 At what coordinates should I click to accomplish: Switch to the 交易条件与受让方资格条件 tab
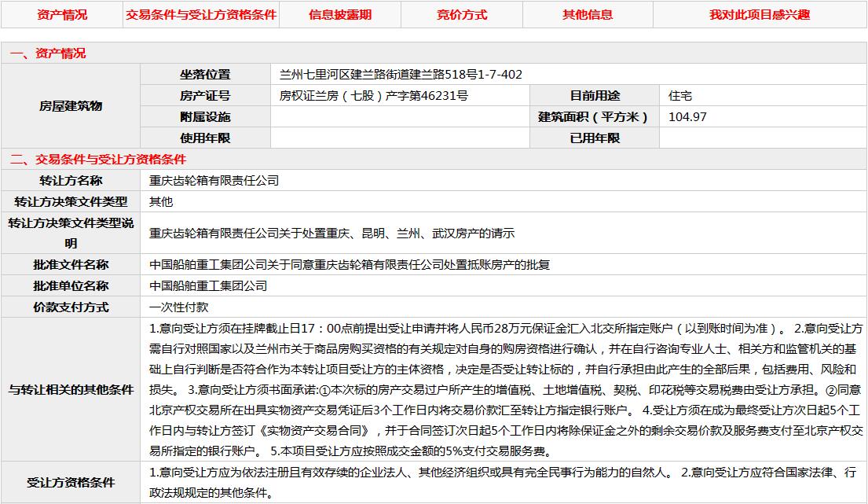[201, 15]
